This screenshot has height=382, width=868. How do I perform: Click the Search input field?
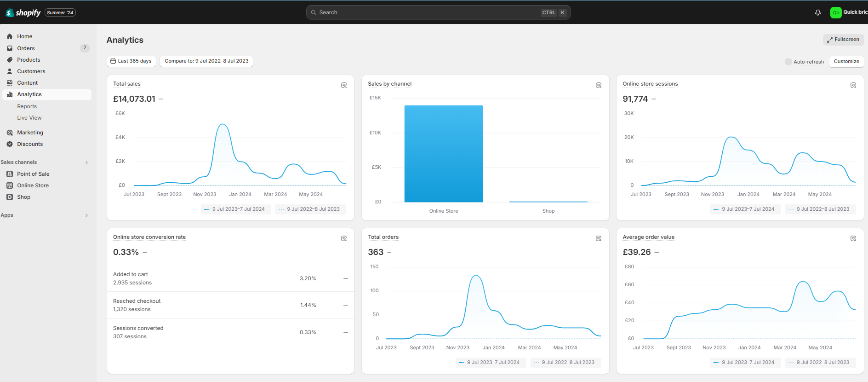(428, 12)
